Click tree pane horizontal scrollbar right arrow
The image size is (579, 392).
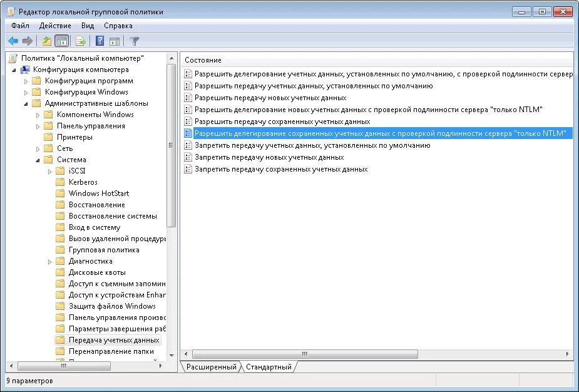click(x=160, y=366)
